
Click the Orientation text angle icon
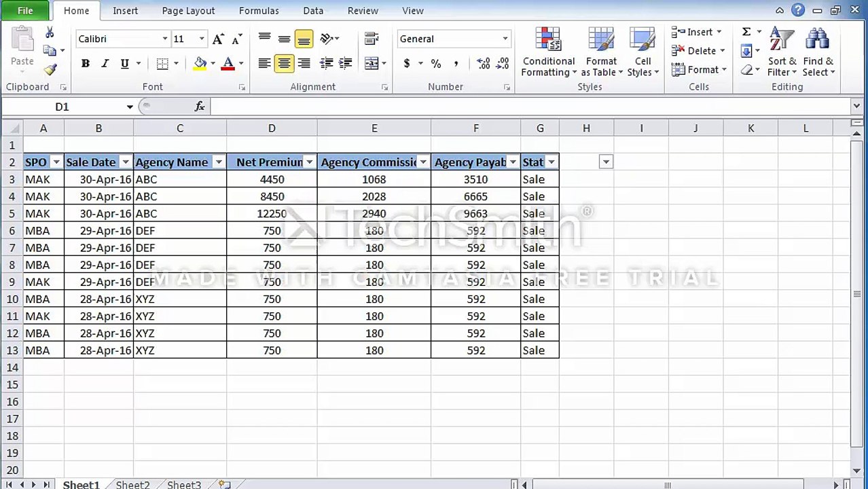tap(327, 39)
